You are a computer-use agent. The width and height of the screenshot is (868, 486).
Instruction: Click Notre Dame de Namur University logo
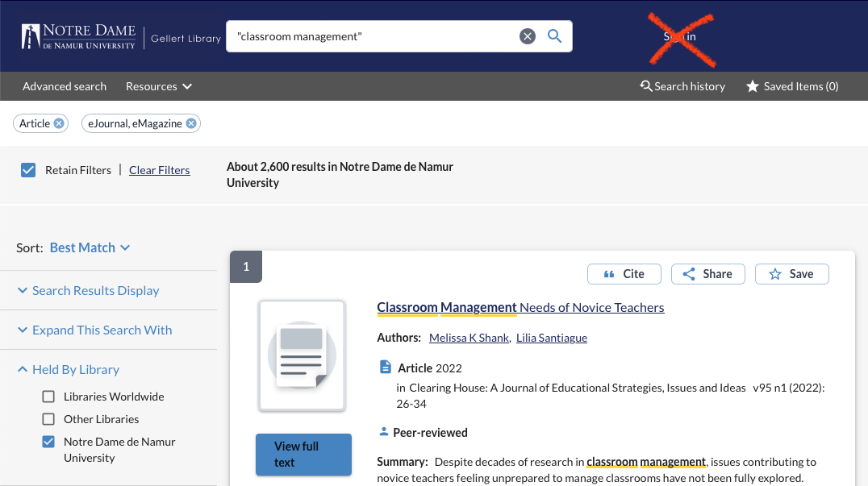tap(79, 36)
